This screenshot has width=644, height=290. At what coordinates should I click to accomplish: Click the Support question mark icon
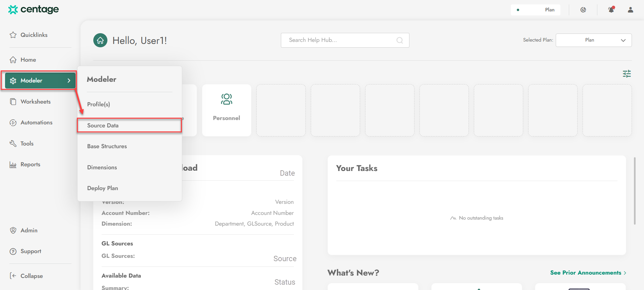(13, 251)
